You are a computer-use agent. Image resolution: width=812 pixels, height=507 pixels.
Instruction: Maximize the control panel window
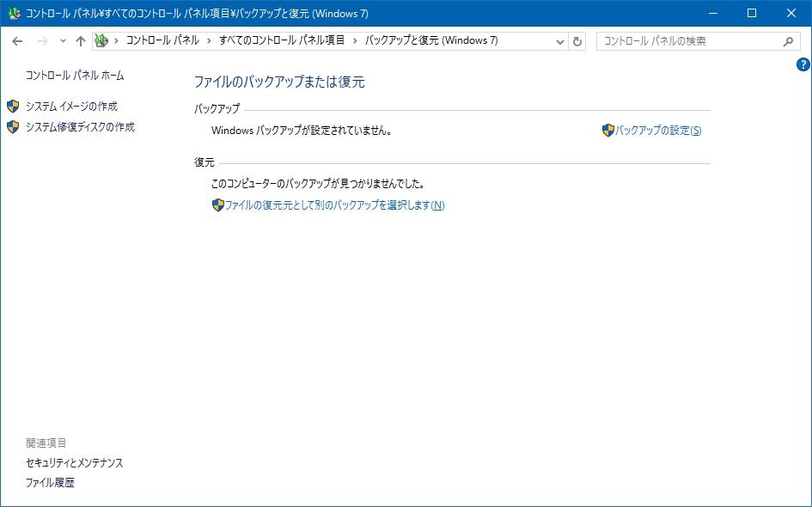click(752, 13)
